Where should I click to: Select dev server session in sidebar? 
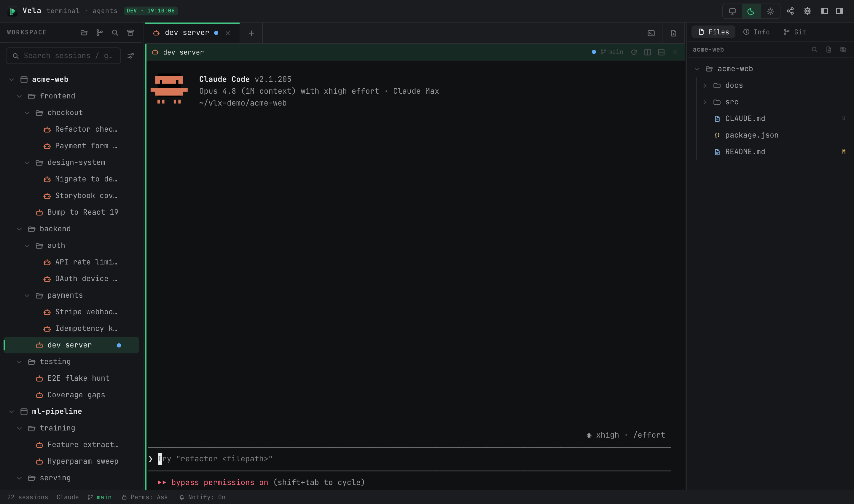point(71,345)
